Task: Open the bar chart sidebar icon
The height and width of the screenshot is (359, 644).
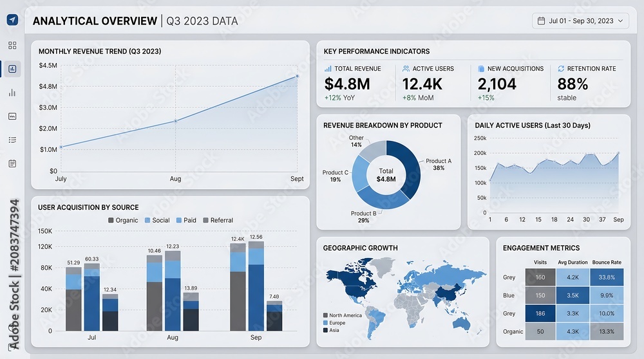Action: click(12, 93)
